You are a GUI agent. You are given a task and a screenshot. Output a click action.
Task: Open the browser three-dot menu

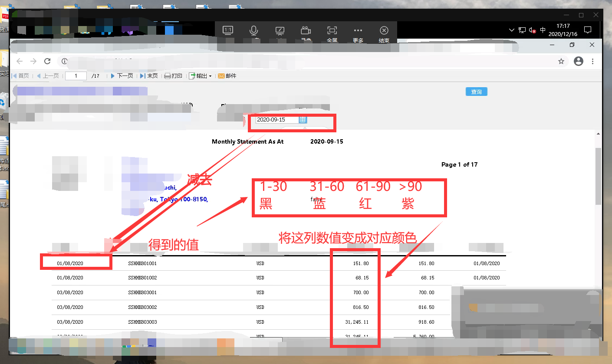tap(593, 62)
